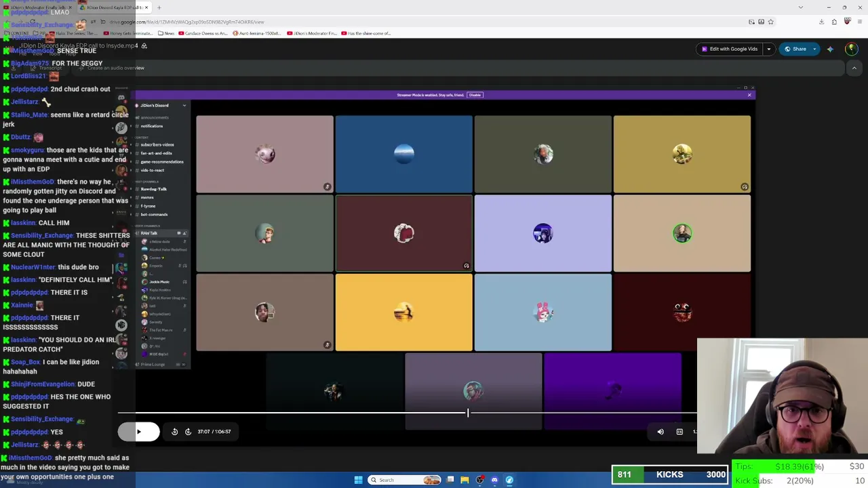This screenshot has height=488, width=868.
Task: Open the Honey Gets Terminated bookmark
Action: [x=130, y=33]
